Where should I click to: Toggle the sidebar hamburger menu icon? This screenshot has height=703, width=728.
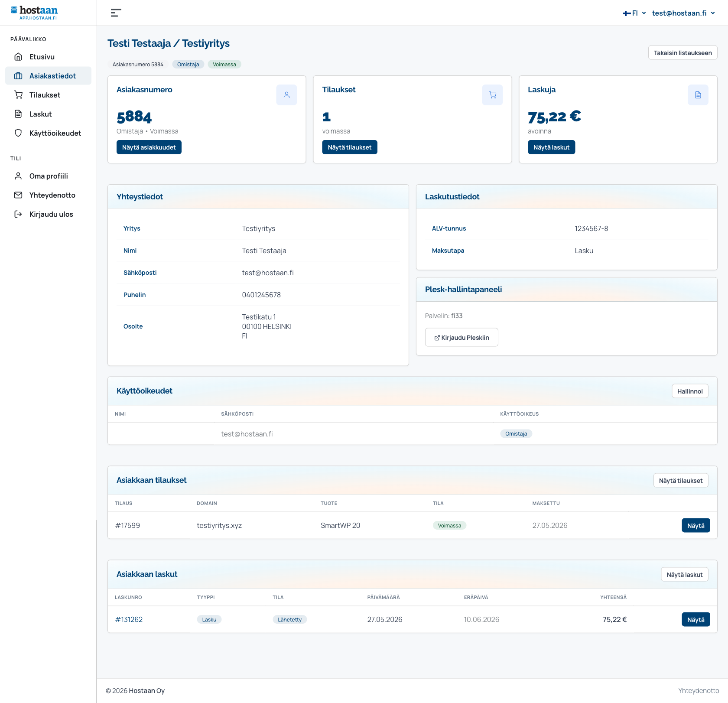pos(116,13)
